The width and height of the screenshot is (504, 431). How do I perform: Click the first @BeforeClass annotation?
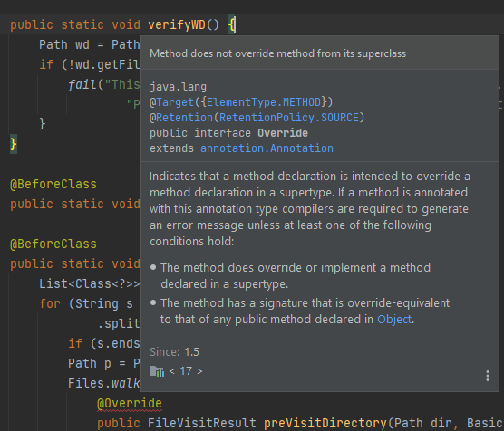(x=53, y=185)
